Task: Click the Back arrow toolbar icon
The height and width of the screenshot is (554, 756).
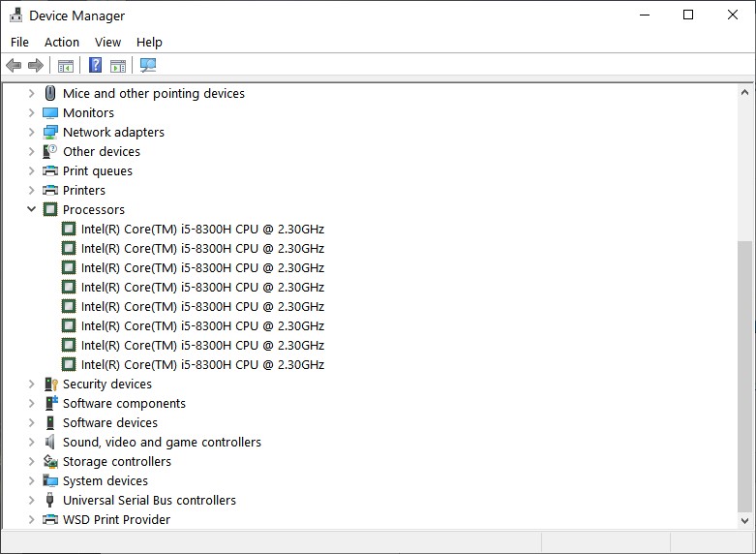Action: click(x=14, y=66)
